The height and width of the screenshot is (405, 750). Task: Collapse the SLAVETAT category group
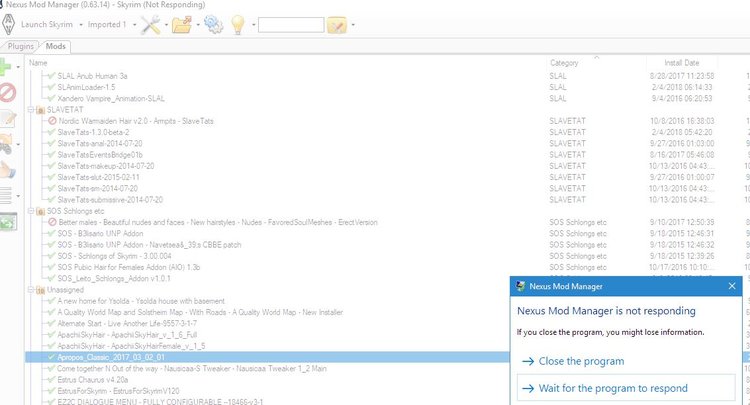[32, 110]
